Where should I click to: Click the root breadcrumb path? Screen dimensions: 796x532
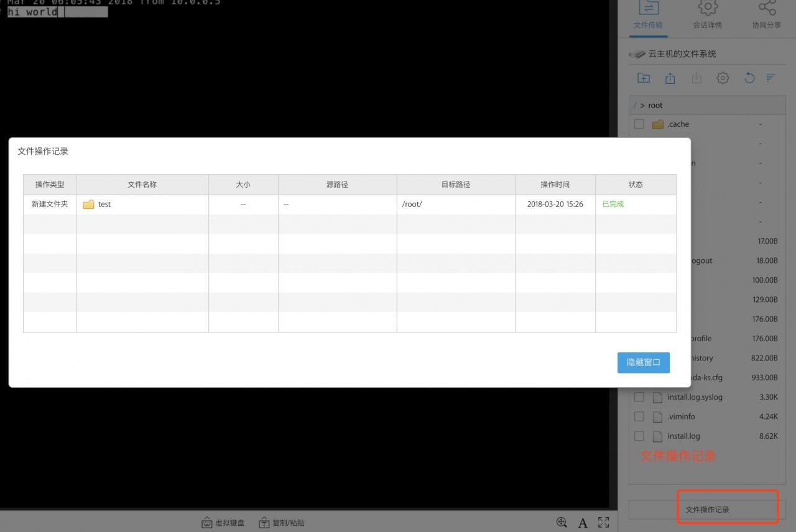[x=655, y=106]
